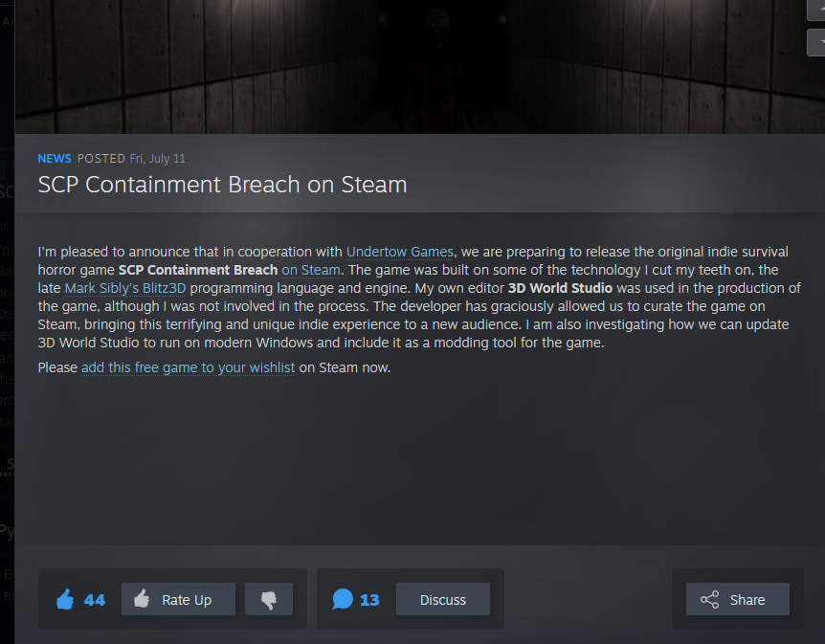Click the bold 3D World Studio text
This screenshot has width=825, height=644.
click(x=560, y=288)
